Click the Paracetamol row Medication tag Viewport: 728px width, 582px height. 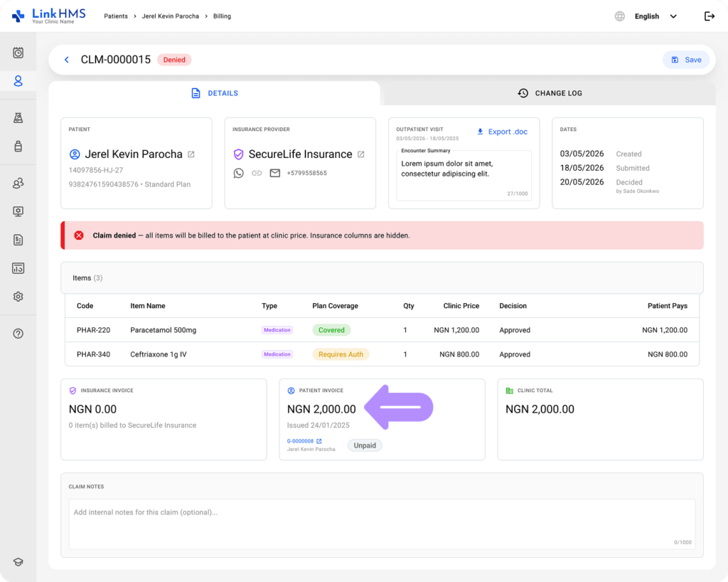point(277,330)
